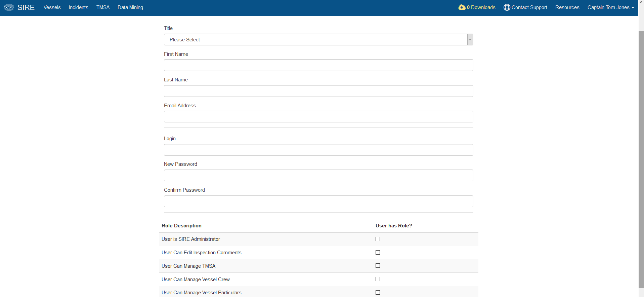Expand the Captain Tom Jones user dropdown
Viewport: 644px width, 297px height.
coord(611,7)
